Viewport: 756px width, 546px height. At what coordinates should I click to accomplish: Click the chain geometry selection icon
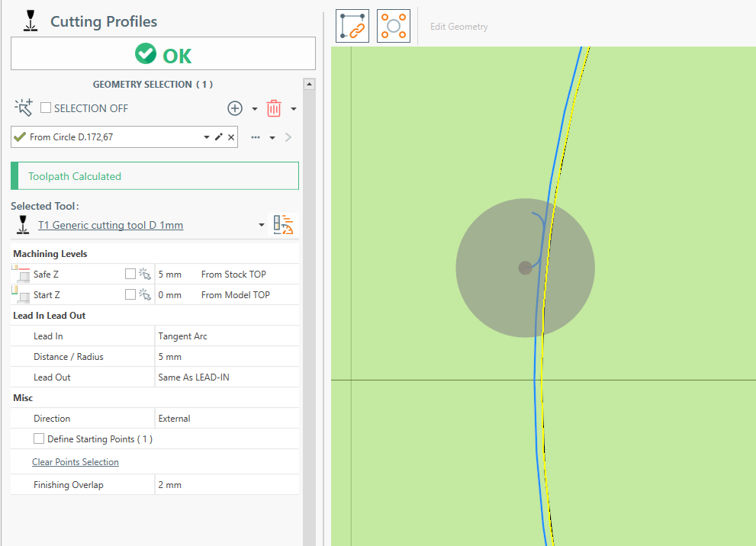pos(352,26)
